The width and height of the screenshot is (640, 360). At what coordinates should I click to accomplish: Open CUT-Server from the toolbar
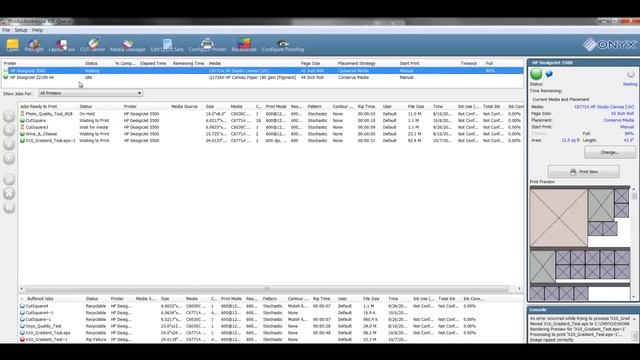pyautogui.click(x=93, y=45)
